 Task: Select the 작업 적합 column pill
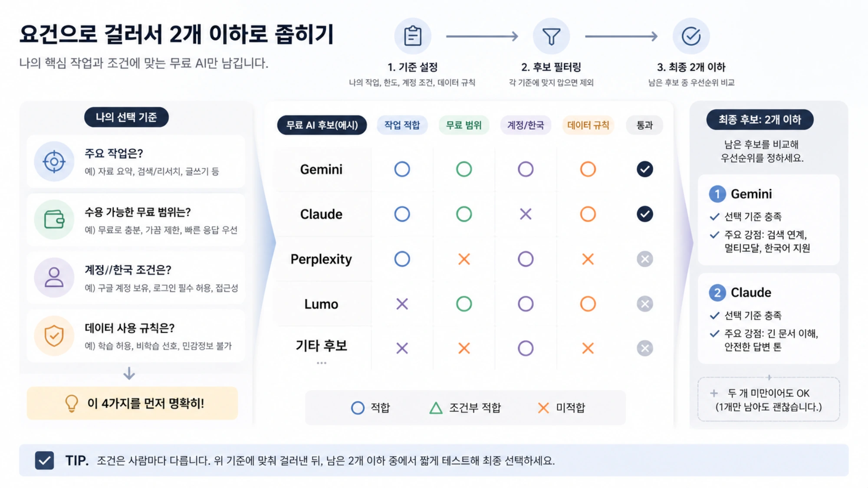point(402,125)
